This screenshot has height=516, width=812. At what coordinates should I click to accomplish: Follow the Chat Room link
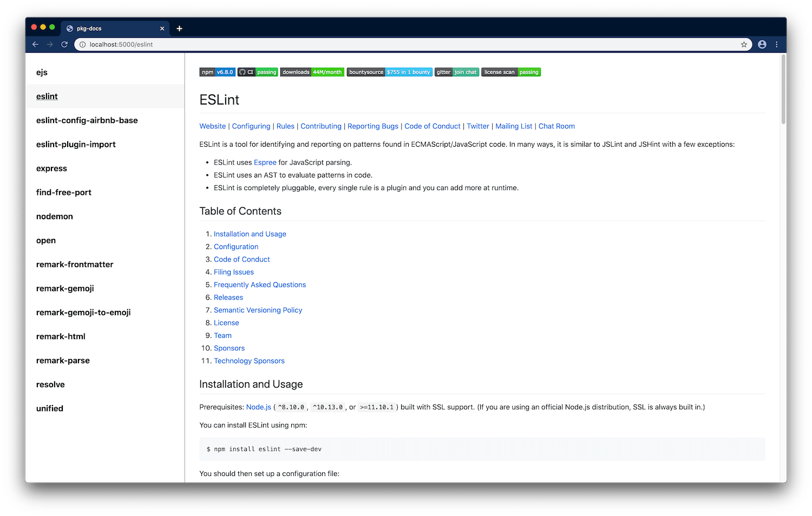pos(556,126)
